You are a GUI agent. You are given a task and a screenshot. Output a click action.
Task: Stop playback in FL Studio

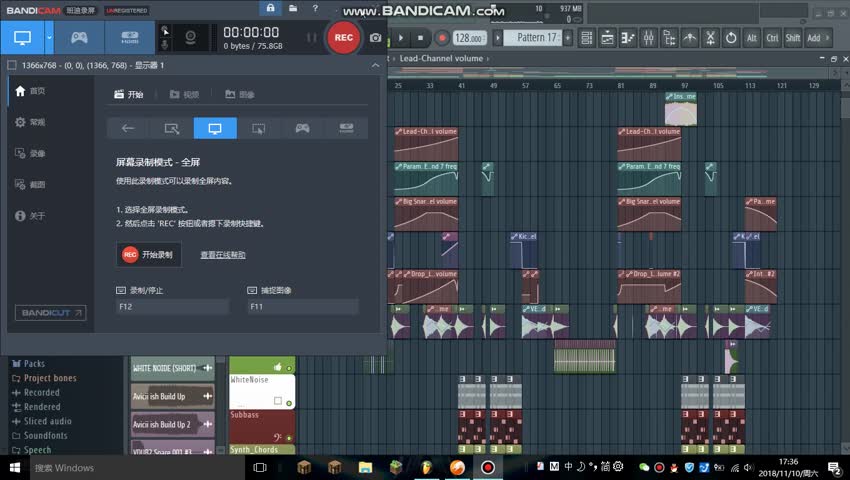[420, 38]
